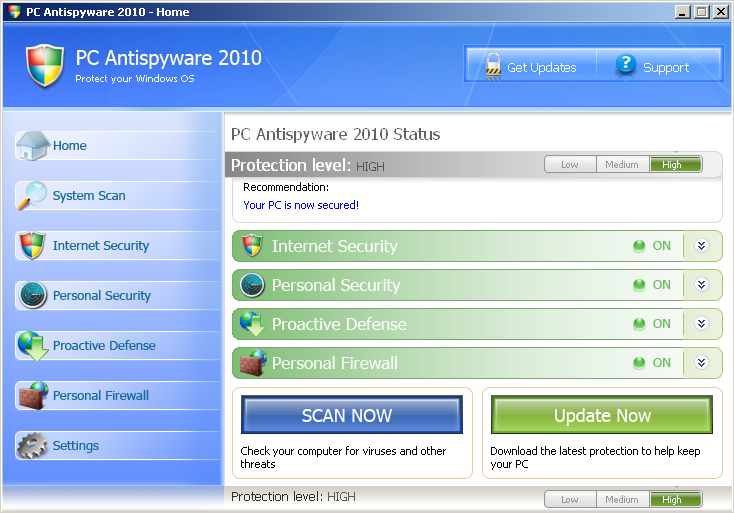
Task: Click 'Check your computer for viruses' description
Action: tap(343, 457)
